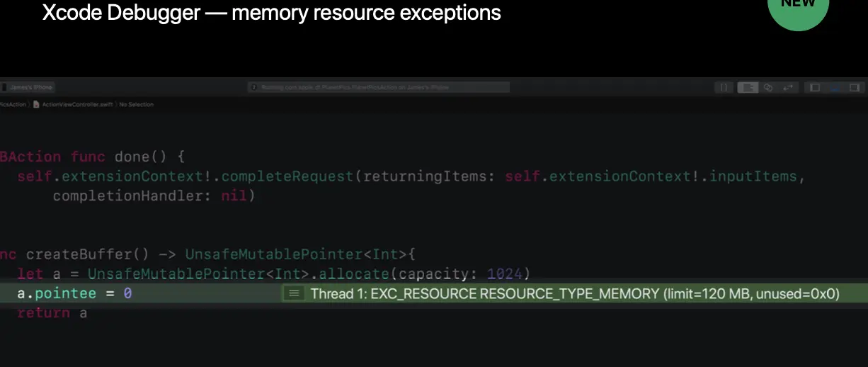Click the slide title 'Xcode Debugger'
Screen dimensions: 868x367
[120, 13]
